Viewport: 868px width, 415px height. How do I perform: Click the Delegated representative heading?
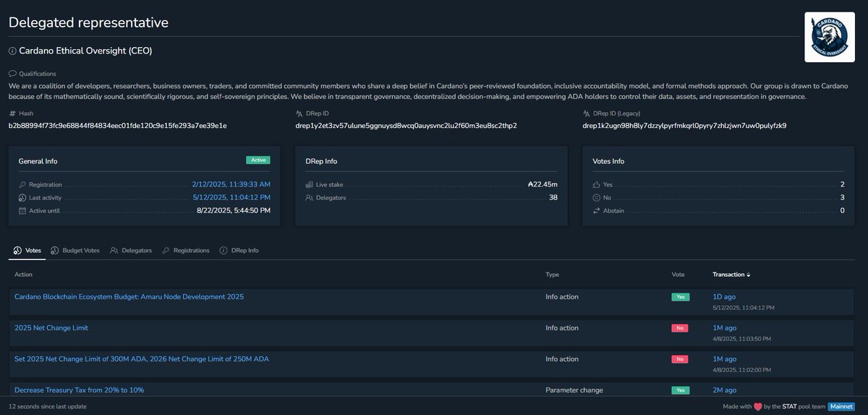88,22
